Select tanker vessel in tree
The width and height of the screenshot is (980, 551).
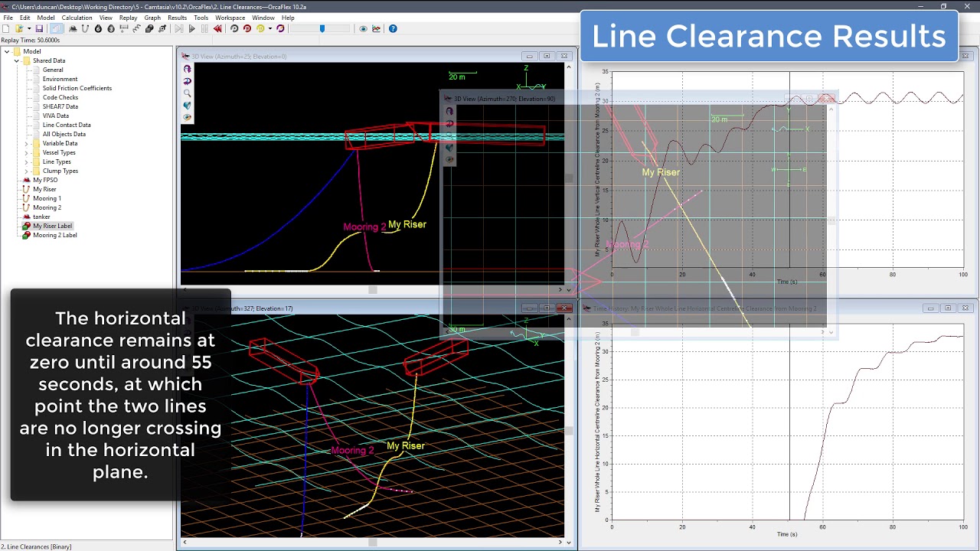(x=41, y=217)
